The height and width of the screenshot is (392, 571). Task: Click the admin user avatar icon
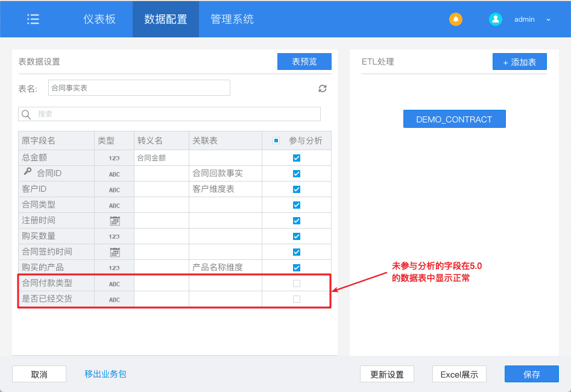pyautogui.click(x=495, y=19)
